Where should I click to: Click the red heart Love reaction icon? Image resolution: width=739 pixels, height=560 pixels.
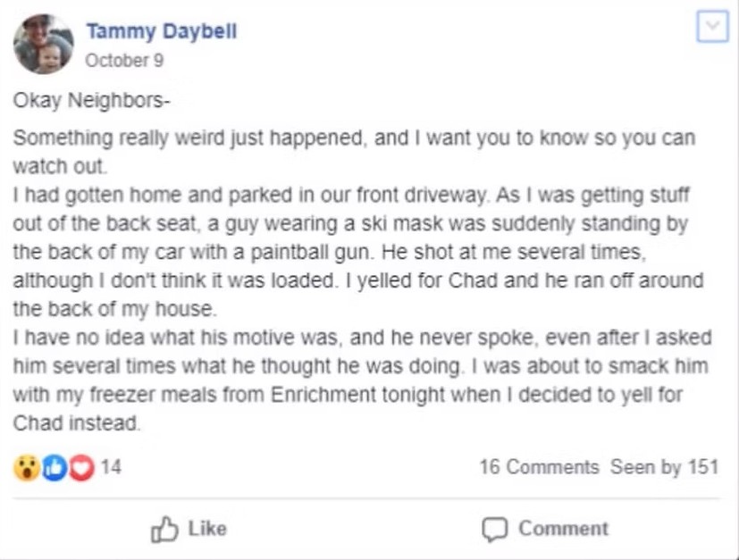coord(80,468)
